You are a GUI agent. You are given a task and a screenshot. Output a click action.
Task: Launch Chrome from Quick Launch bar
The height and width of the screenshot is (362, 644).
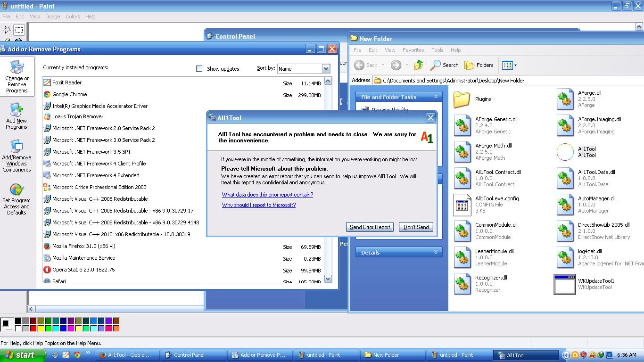click(77, 355)
